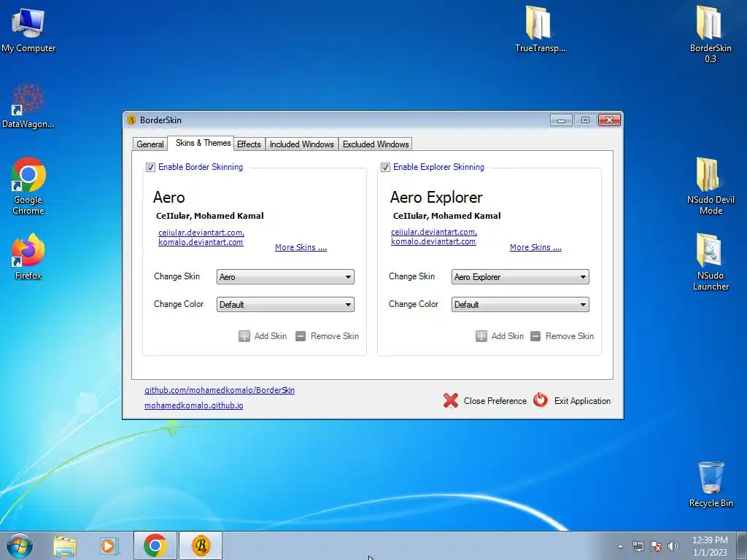The width and height of the screenshot is (747, 560).
Task: Open the Change Color dropdown under Aero Explorer
Action: click(x=520, y=304)
